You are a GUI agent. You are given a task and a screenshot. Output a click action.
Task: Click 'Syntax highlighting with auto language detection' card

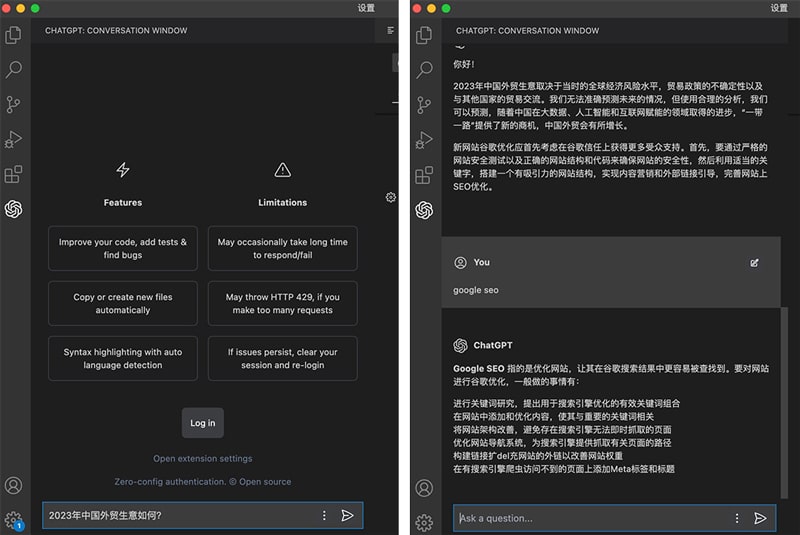(x=123, y=359)
